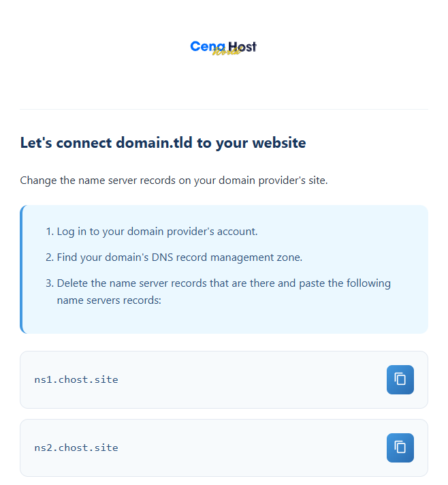This screenshot has width=448, height=485.
Task: Click step 2 about DNS record management zone
Action: pyautogui.click(x=179, y=257)
